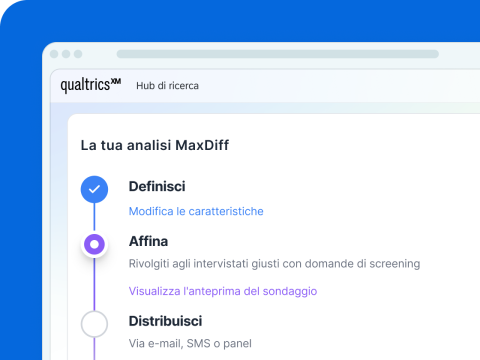Click the first browser window control dot

54,54
